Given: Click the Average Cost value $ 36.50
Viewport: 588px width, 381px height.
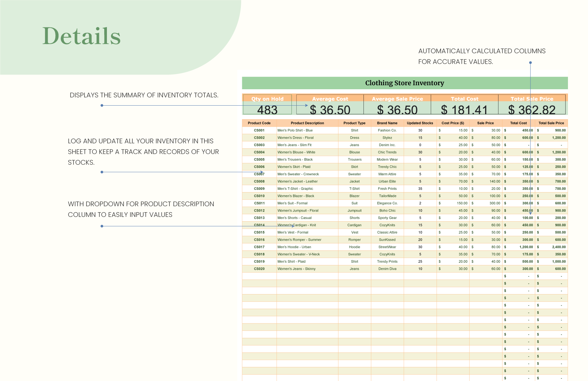Looking at the screenshot, I should coord(330,110).
